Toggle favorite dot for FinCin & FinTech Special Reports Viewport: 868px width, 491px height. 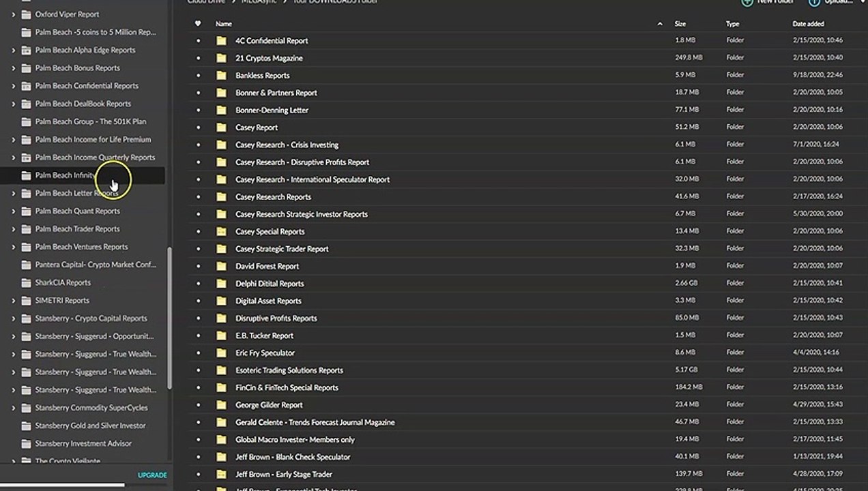click(199, 387)
